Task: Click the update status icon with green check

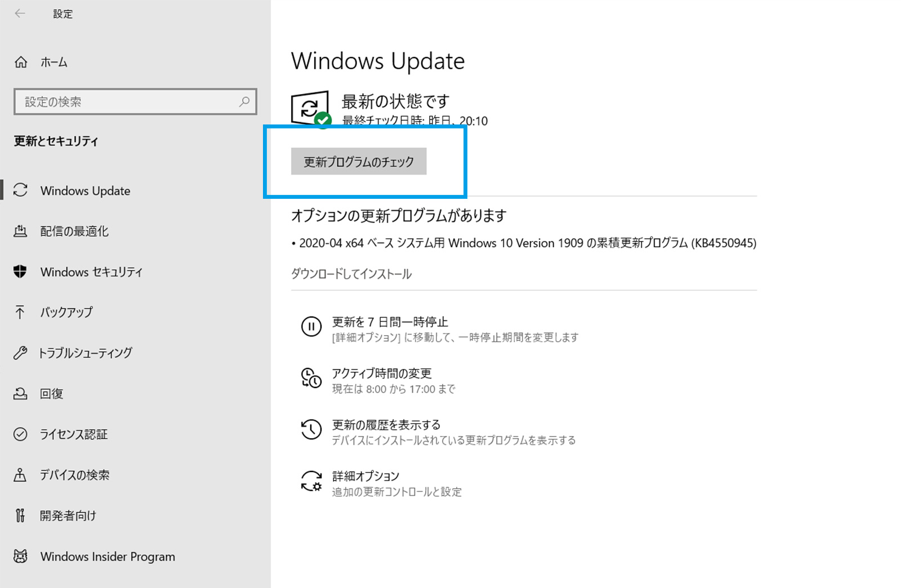Action: tap(310, 109)
